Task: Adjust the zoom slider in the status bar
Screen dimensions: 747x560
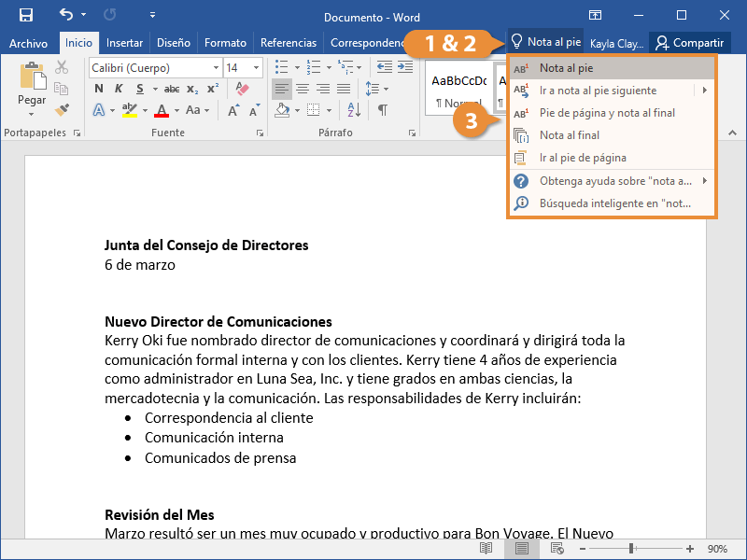Action: tap(631, 549)
